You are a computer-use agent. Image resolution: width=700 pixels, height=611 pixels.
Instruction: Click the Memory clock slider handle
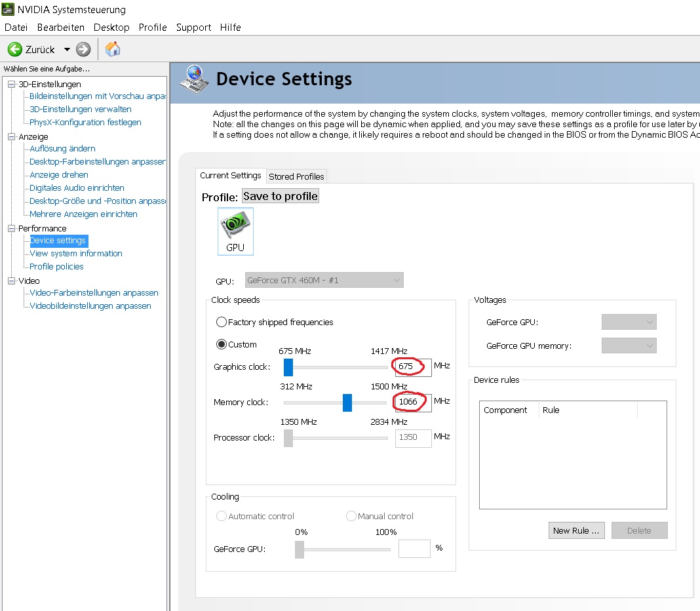[x=347, y=403]
